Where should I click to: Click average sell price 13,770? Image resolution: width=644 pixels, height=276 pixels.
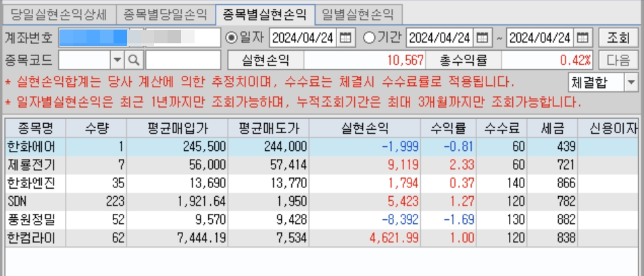pyautogui.click(x=289, y=183)
